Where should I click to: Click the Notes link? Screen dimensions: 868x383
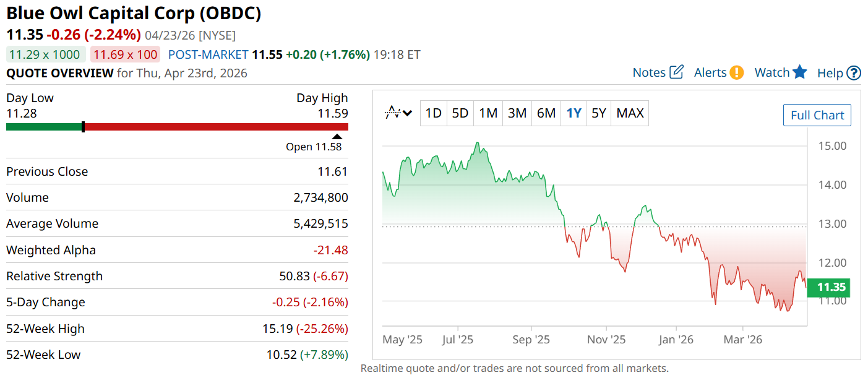pos(648,72)
